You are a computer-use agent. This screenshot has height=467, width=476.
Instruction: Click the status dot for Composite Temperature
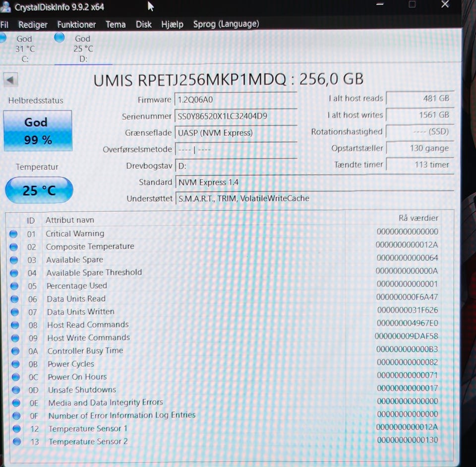coord(14,247)
